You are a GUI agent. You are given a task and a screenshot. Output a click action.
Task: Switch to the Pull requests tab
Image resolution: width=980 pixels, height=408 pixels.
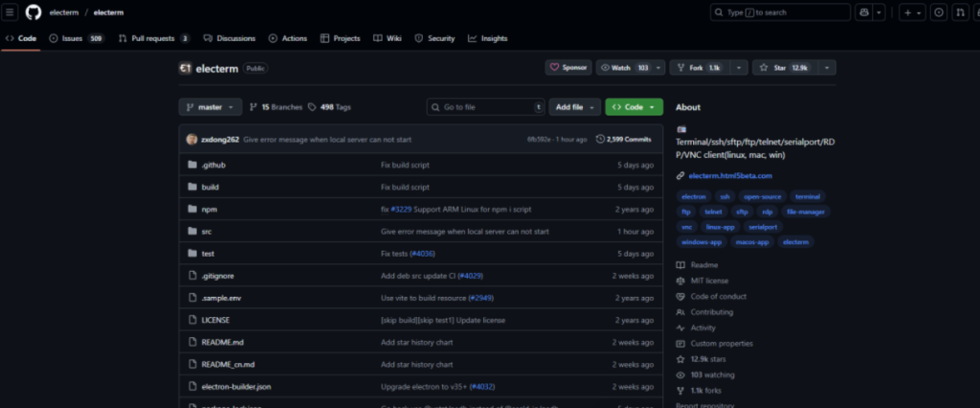click(x=153, y=38)
